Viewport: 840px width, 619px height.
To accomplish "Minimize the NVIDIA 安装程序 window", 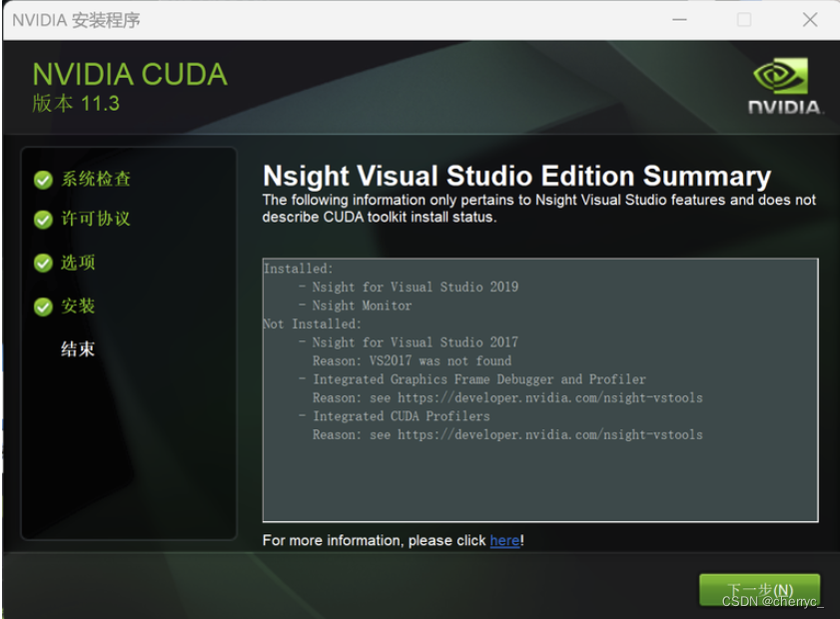I will pos(680,20).
